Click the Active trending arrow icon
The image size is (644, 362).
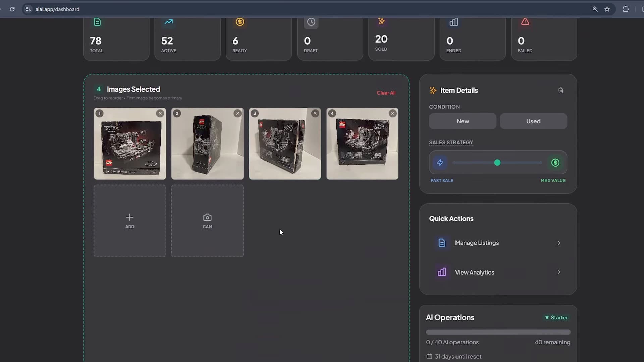168,22
